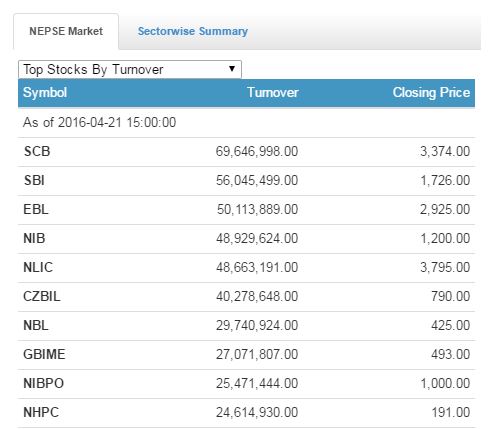Image resolution: width=491 pixels, height=429 pixels.
Task: Select the date text As of 2016-04-21 15:00:00
Action: click(100, 122)
